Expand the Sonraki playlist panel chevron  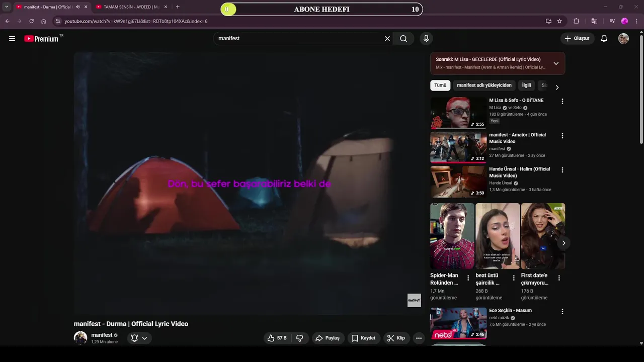pos(556,63)
